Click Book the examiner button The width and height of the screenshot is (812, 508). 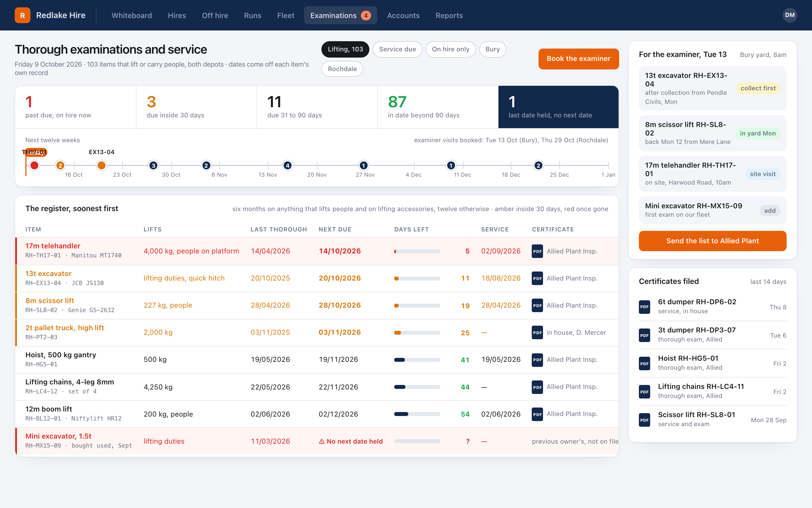tap(579, 59)
